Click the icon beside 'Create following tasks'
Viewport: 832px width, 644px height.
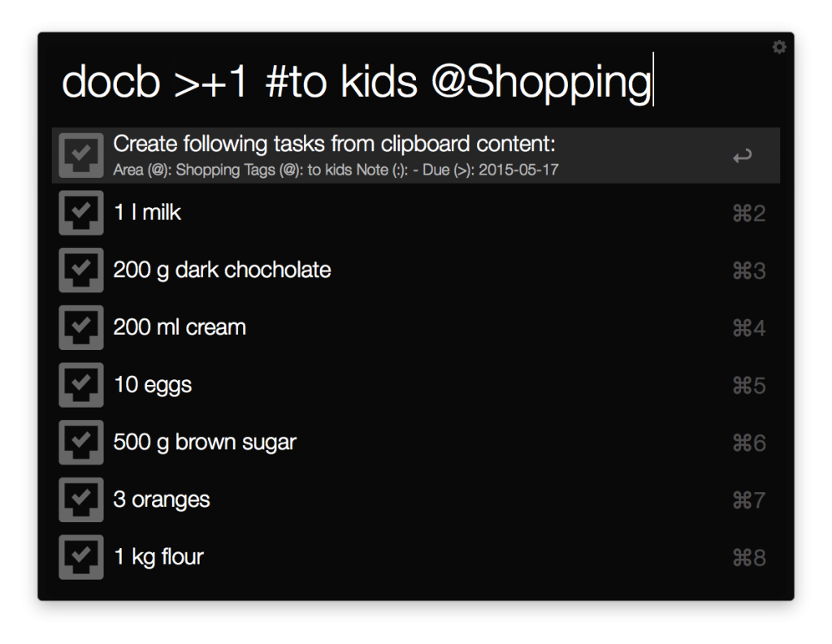(81, 155)
